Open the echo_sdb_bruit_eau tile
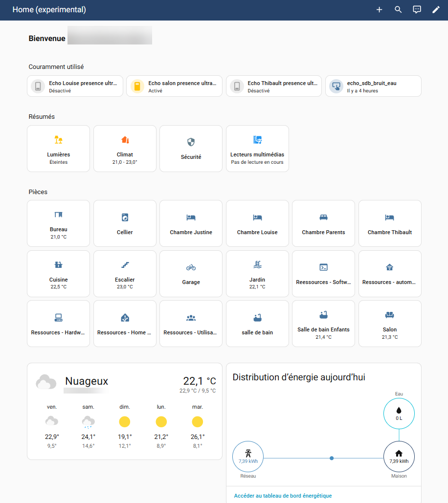This screenshot has height=503, width=448. (373, 86)
